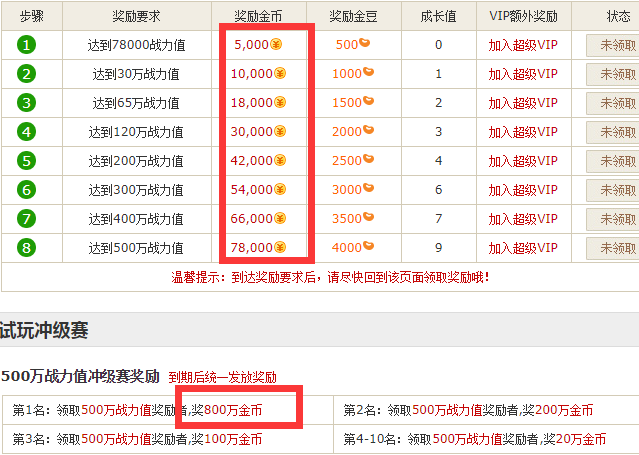This screenshot has height=455, width=639.
Task: Click the green step 3 number icon
Action: click(26, 103)
